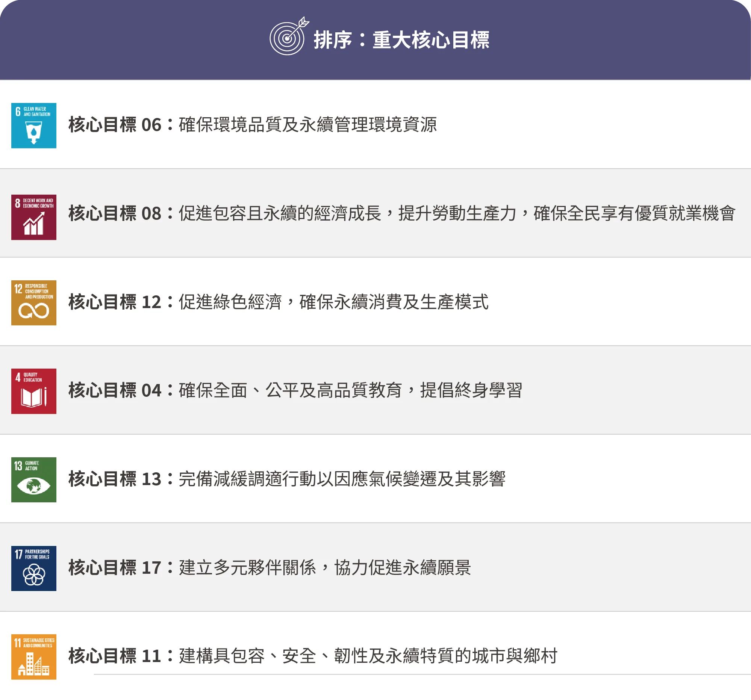Viewport: 751px width, 700px height.
Task: Click the SDG 12 Responsible Consumption icon
Action: click(x=33, y=302)
